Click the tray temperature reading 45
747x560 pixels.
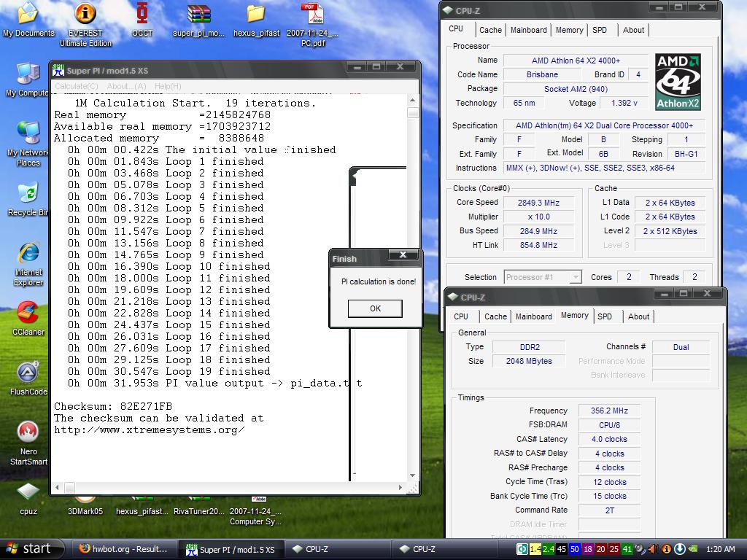(562, 549)
